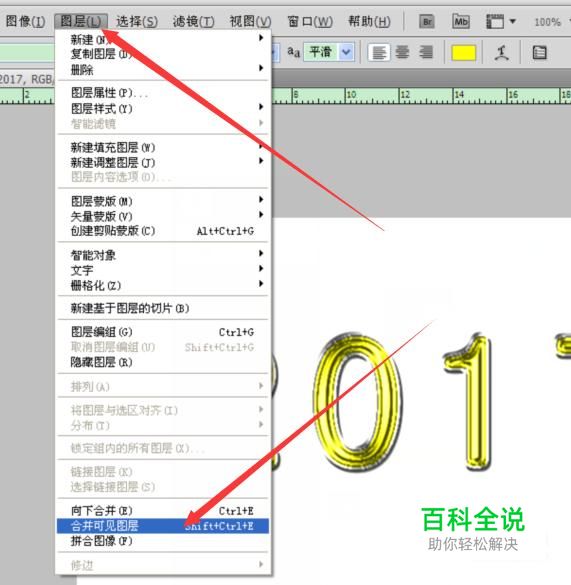Expand the 矢量蒙版(V) submenu
This screenshot has width=571, height=585.
[163, 216]
